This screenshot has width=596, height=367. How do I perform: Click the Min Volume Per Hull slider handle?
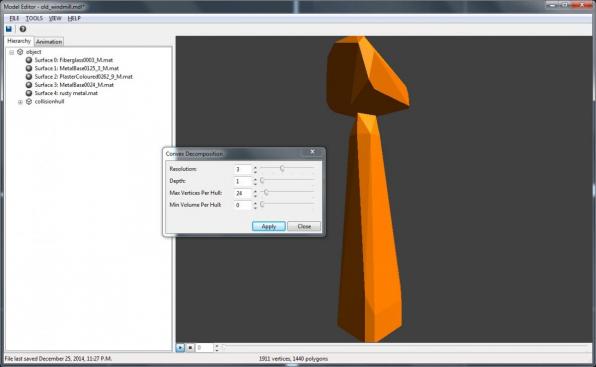click(262, 204)
